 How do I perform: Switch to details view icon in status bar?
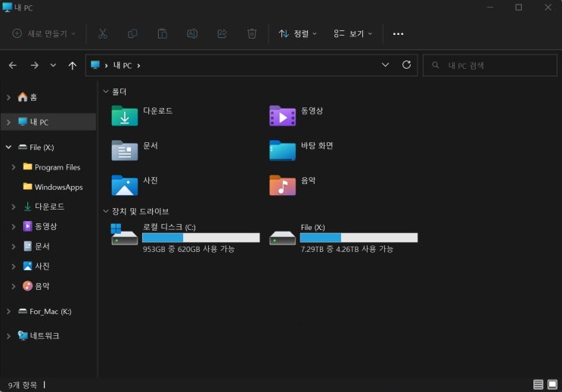(538, 384)
